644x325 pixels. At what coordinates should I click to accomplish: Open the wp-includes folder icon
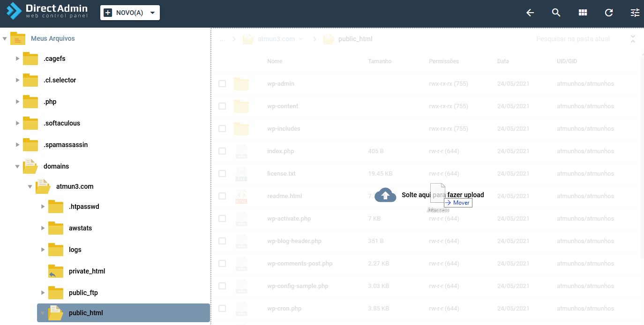point(241,128)
